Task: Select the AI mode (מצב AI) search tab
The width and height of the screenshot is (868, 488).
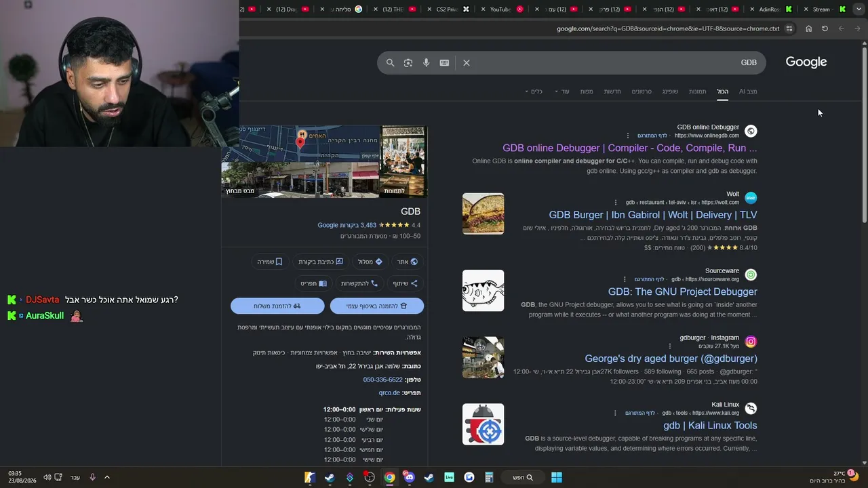Action: click(748, 91)
